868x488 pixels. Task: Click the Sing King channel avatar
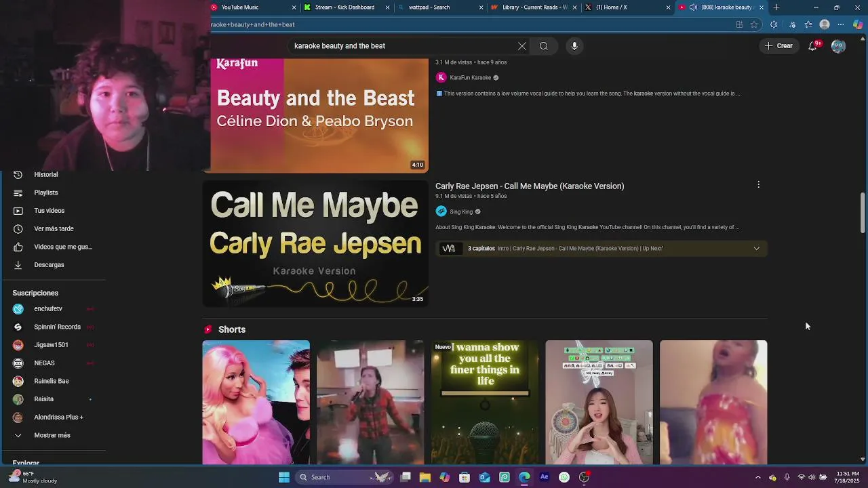coord(441,211)
